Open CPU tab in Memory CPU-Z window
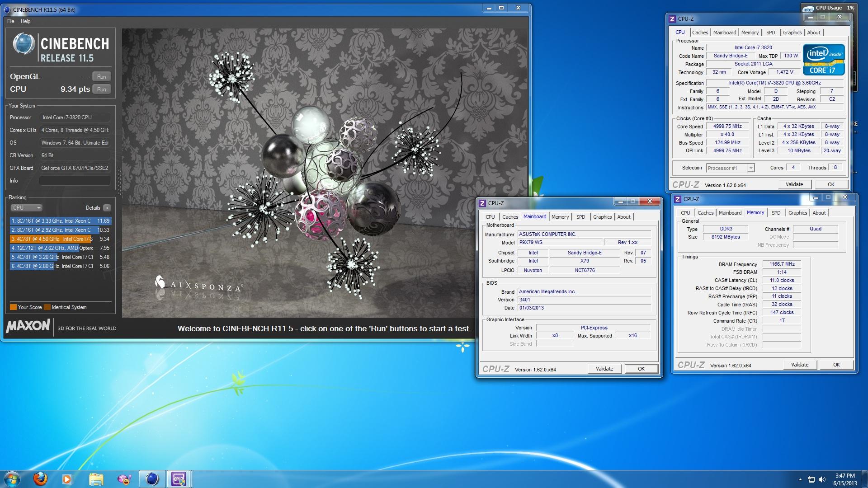 [x=685, y=213]
